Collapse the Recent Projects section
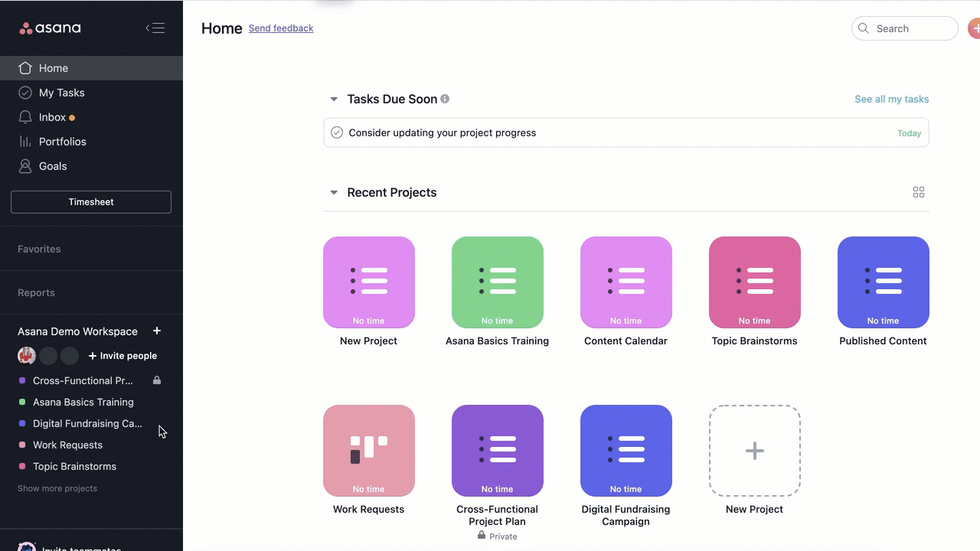980x551 pixels. tap(334, 193)
